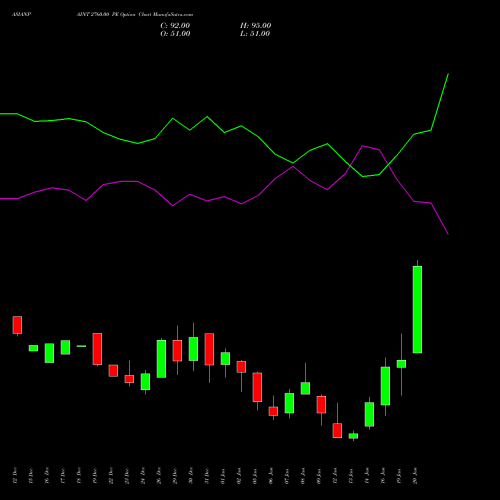Click the high value H: 95.00
This screenshot has width=500, height=500.
[x=255, y=26]
